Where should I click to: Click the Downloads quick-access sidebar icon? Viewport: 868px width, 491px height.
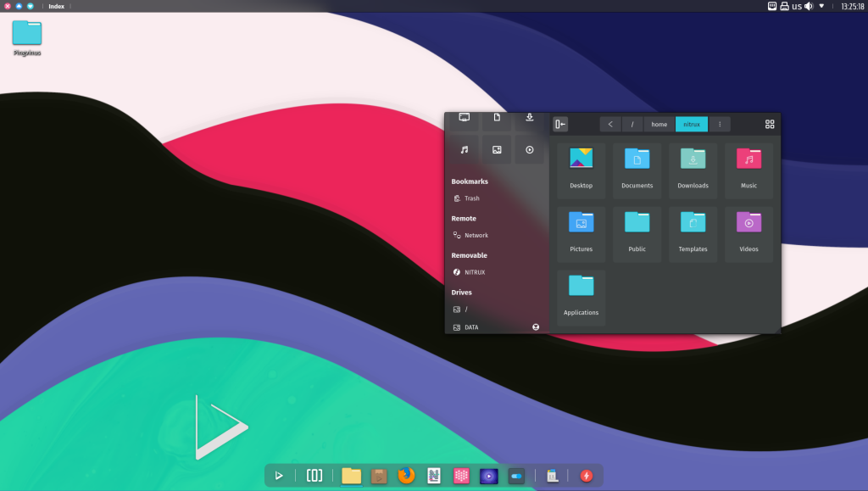529,119
